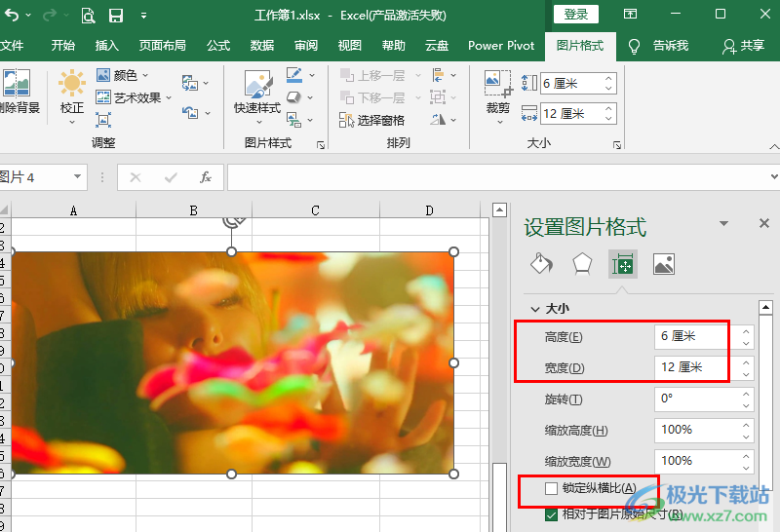The width and height of the screenshot is (780, 532).
Task: Close the 设置图片格式 pane
Action: (764, 223)
